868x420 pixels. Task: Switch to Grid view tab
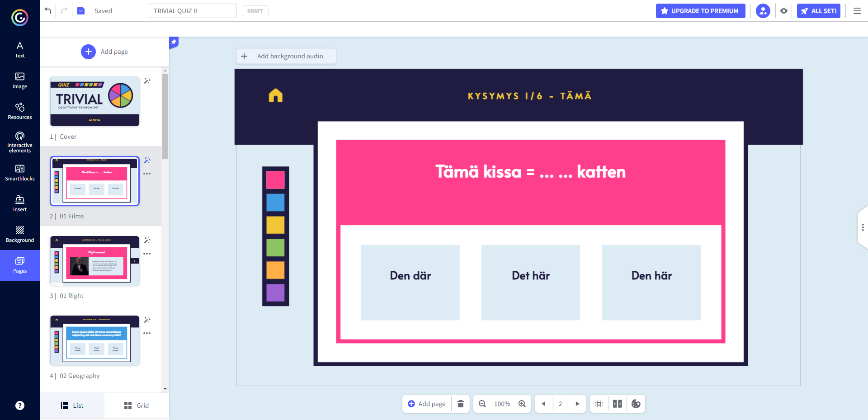click(137, 406)
